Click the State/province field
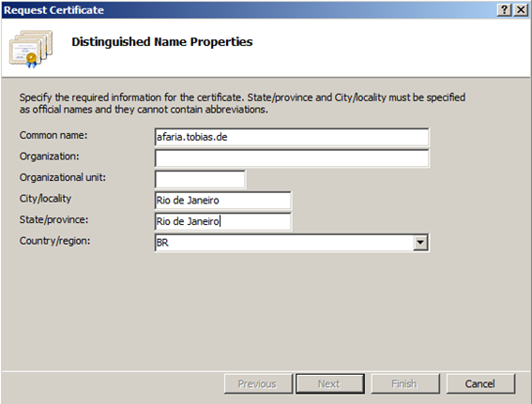This screenshot has height=404, width=532. click(223, 221)
